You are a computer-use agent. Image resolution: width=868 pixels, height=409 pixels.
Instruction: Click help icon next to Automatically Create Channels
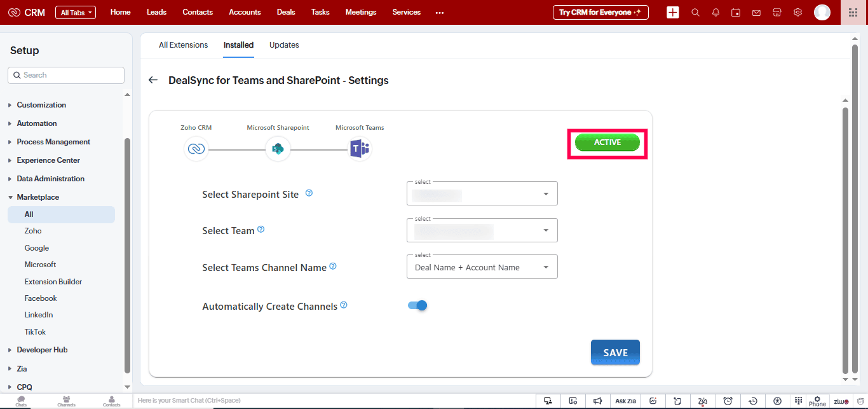[x=344, y=305]
